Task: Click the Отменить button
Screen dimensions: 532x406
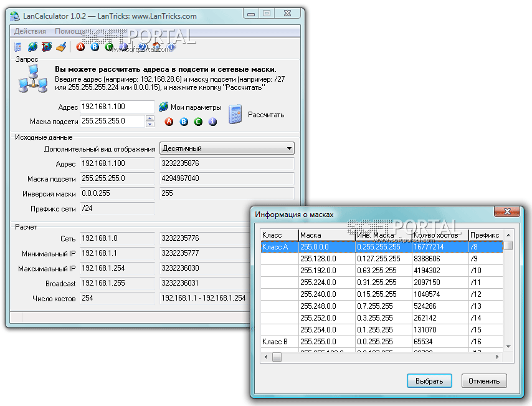Action: [484, 381]
